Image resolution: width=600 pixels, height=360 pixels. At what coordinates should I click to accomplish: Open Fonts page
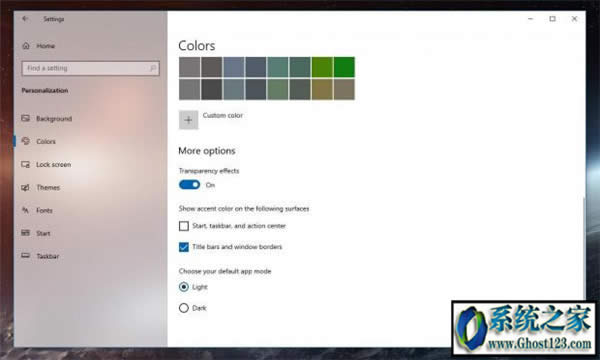coord(44,210)
